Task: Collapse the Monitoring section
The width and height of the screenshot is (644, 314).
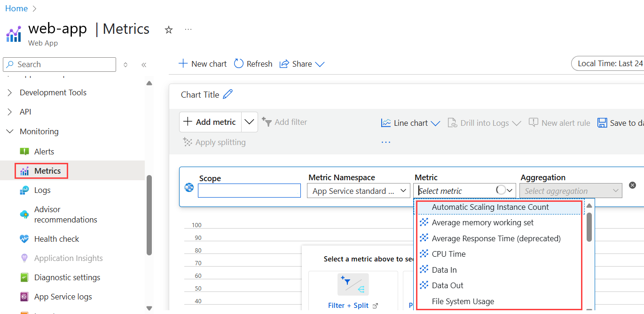Action: click(10, 131)
